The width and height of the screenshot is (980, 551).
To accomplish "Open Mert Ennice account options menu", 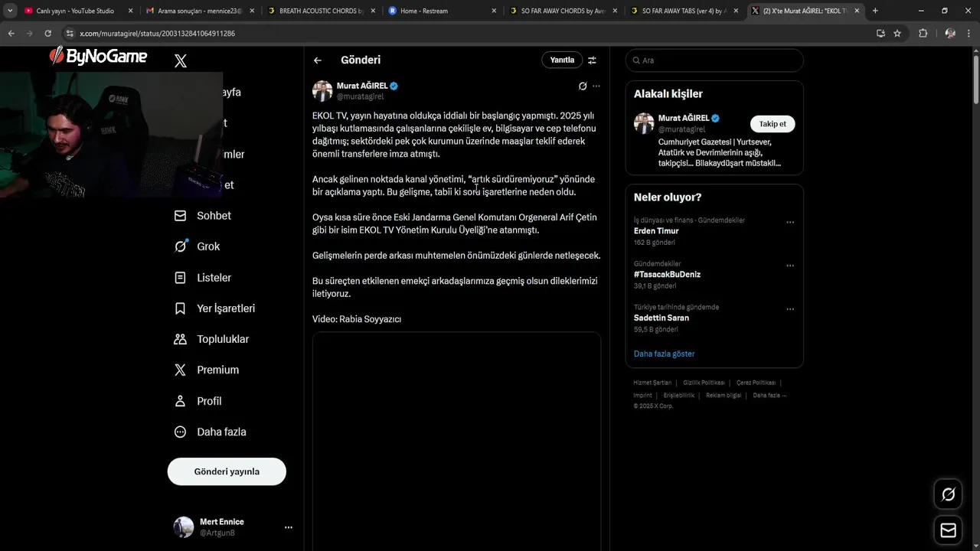I will [x=289, y=527].
